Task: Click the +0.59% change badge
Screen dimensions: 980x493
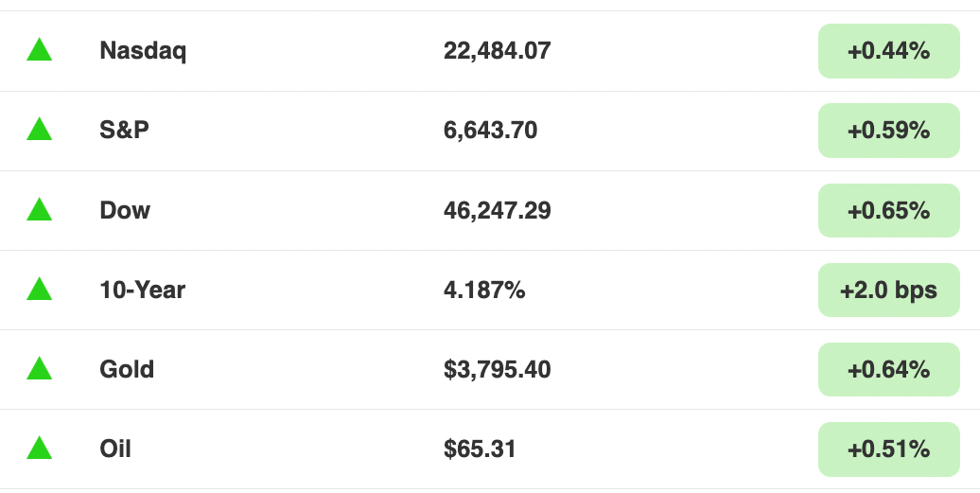Action: click(889, 131)
